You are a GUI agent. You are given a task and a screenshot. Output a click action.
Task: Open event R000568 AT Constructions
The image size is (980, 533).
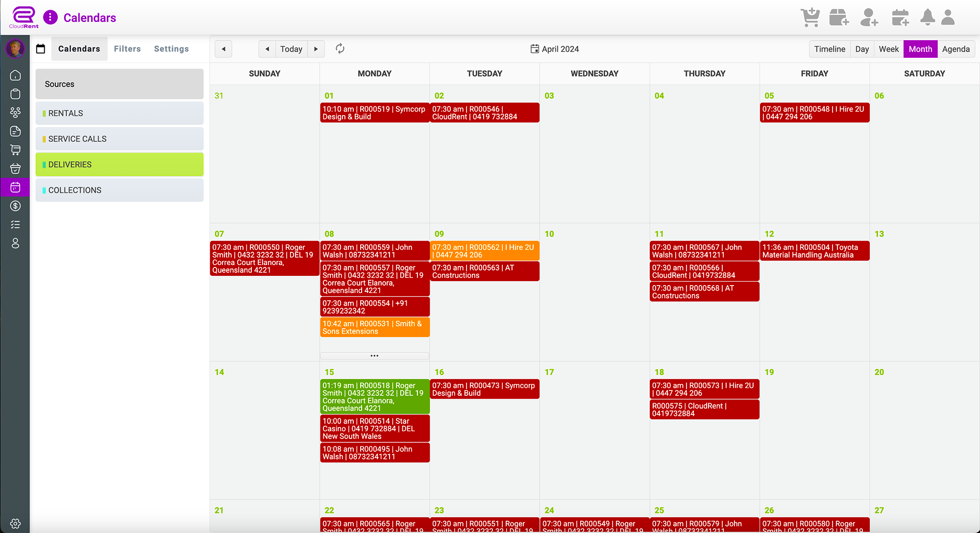pyautogui.click(x=705, y=291)
